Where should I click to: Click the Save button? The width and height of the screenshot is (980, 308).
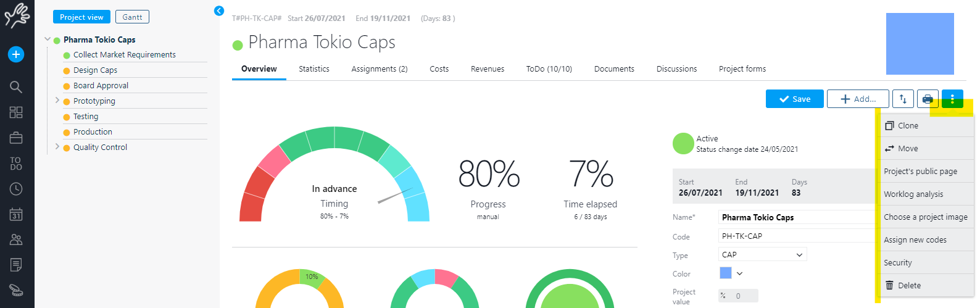[794, 99]
